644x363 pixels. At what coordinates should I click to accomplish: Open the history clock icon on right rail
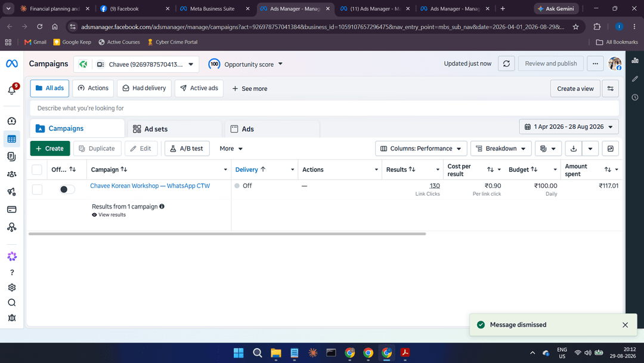point(635,97)
